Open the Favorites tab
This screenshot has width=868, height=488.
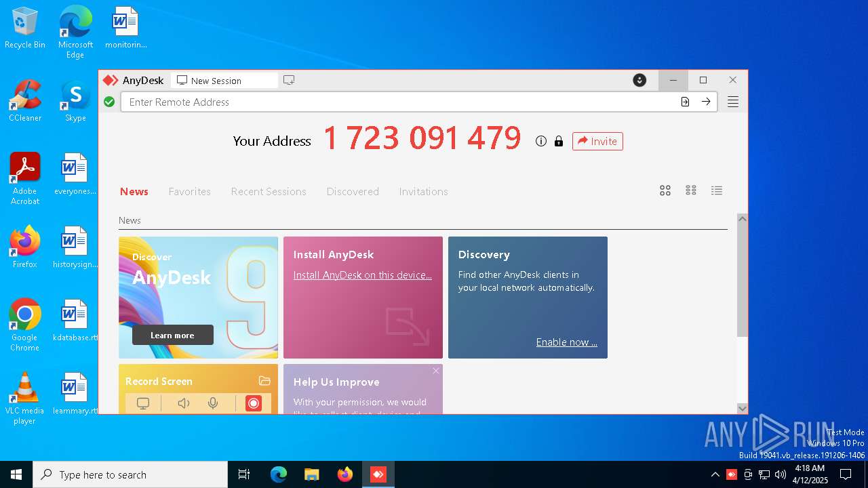point(190,192)
